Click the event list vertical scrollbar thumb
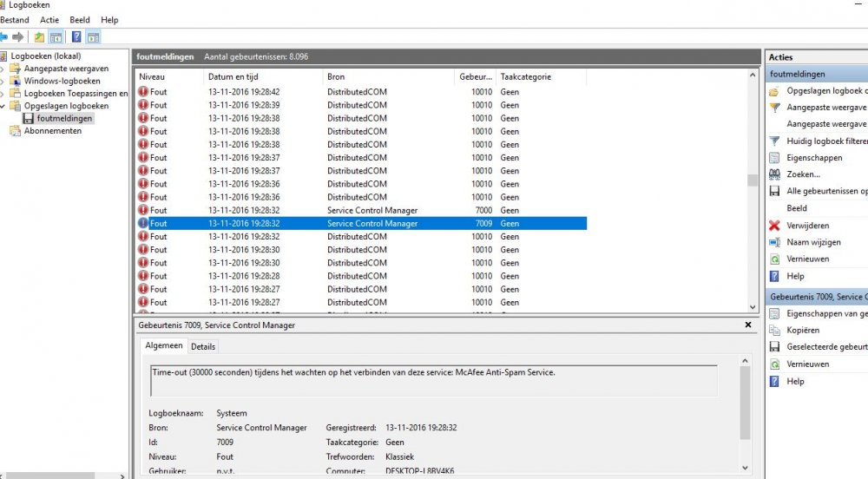Image resolution: width=868 pixels, height=479 pixels. 752,180
